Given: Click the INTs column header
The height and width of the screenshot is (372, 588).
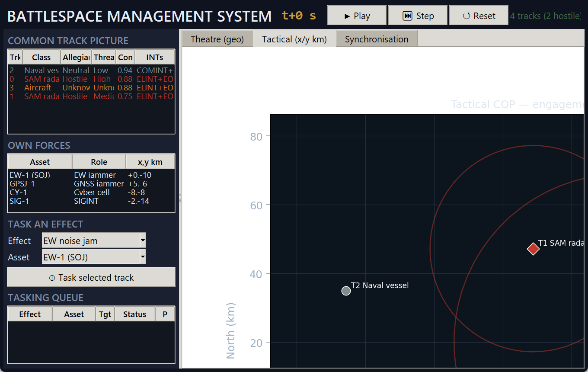Looking at the screenshot, I should [x=155, y=57].
